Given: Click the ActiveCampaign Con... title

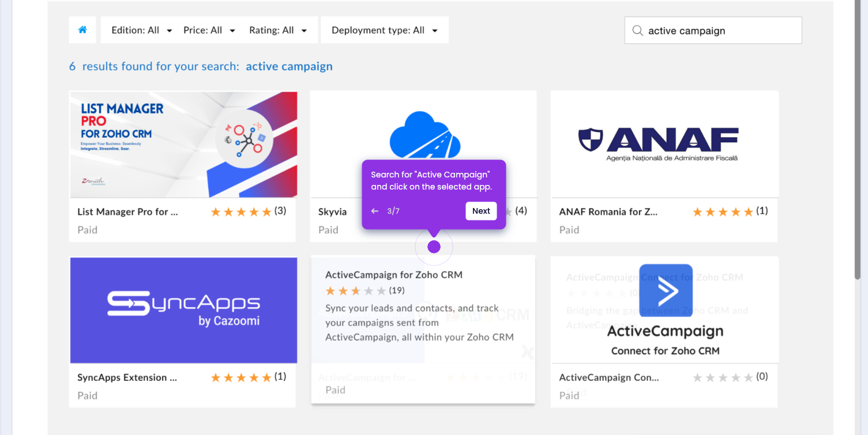Looking at the screenshot, I should click(609, 377).
